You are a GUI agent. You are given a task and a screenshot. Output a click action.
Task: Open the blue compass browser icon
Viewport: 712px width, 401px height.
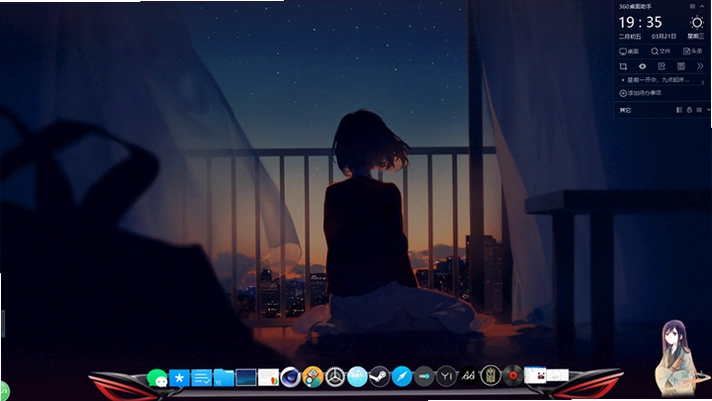(401, 376)
